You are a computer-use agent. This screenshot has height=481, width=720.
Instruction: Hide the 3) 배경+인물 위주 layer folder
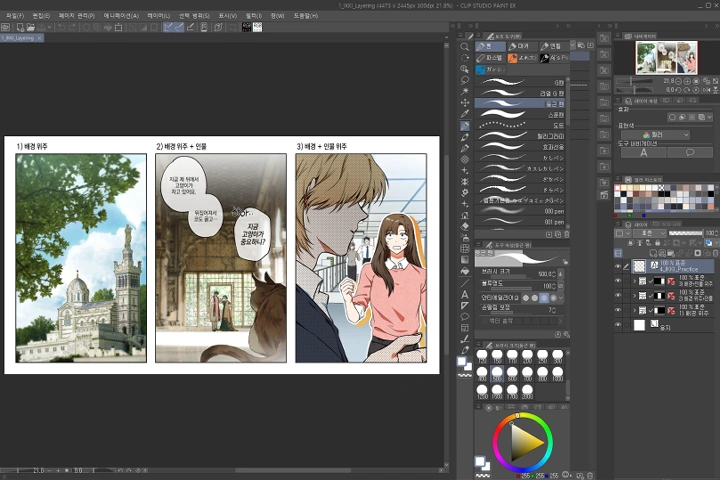point(618,280)
